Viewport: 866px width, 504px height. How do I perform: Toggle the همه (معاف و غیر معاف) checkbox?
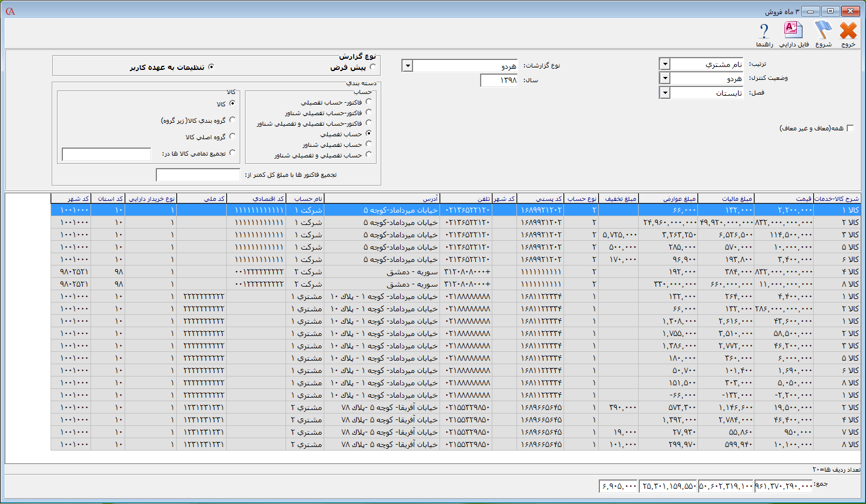(850, 128)
